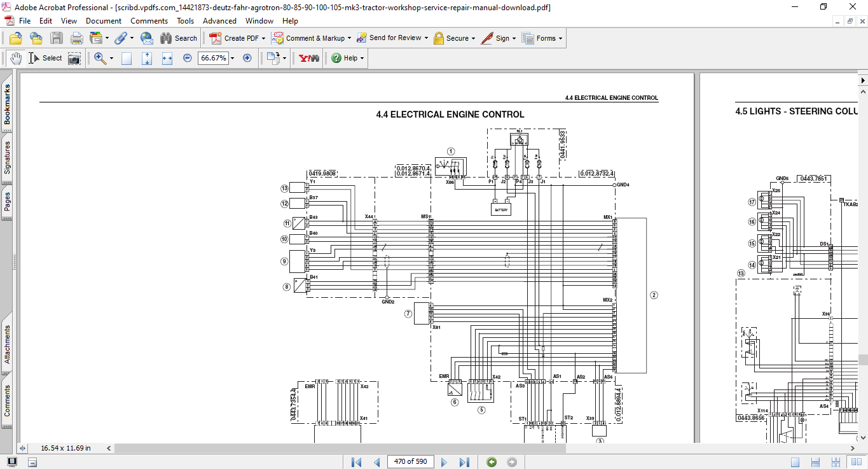Click the Print icon

pyautogui.click(x=77, y=38)
